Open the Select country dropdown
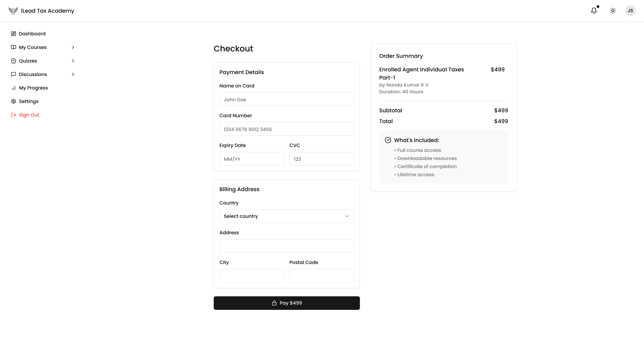644x343 pixels. [x=286, y=216]
